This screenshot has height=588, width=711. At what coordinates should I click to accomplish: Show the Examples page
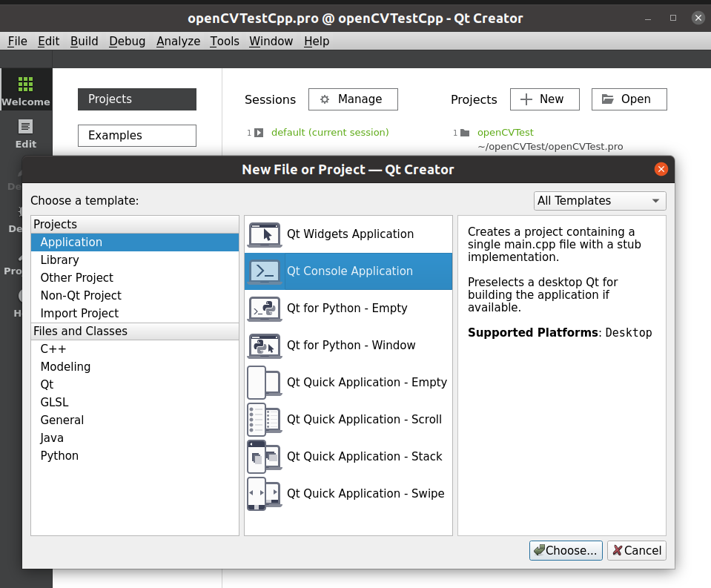(x=137, y=136)
